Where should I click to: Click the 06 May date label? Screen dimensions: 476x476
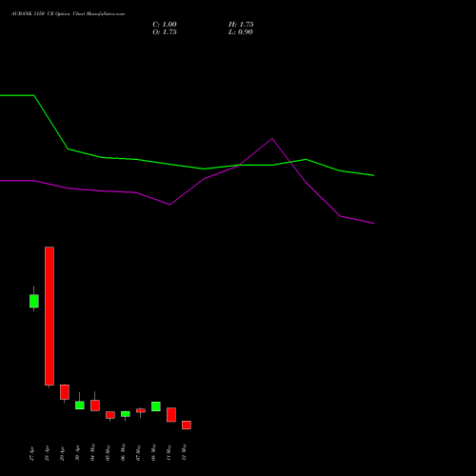(x=123, y=452)
